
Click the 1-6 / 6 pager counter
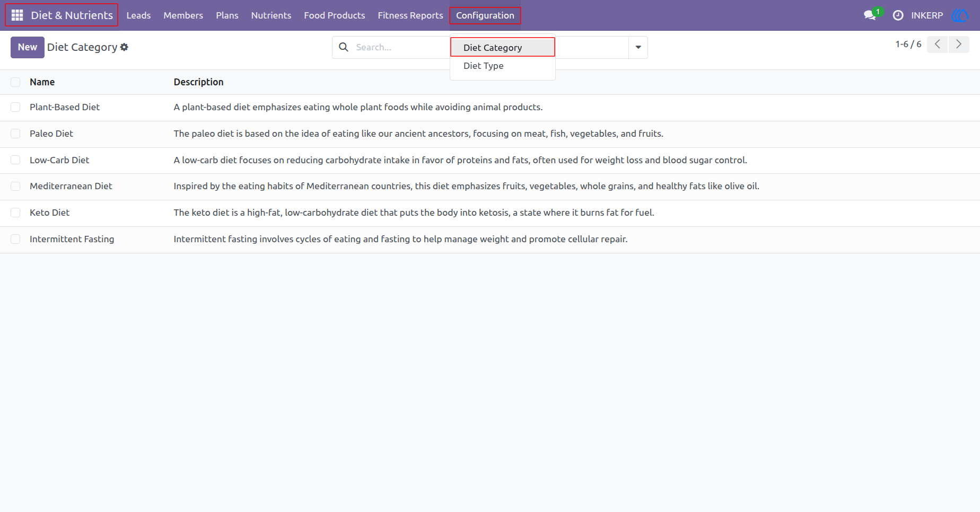point(908,45)
